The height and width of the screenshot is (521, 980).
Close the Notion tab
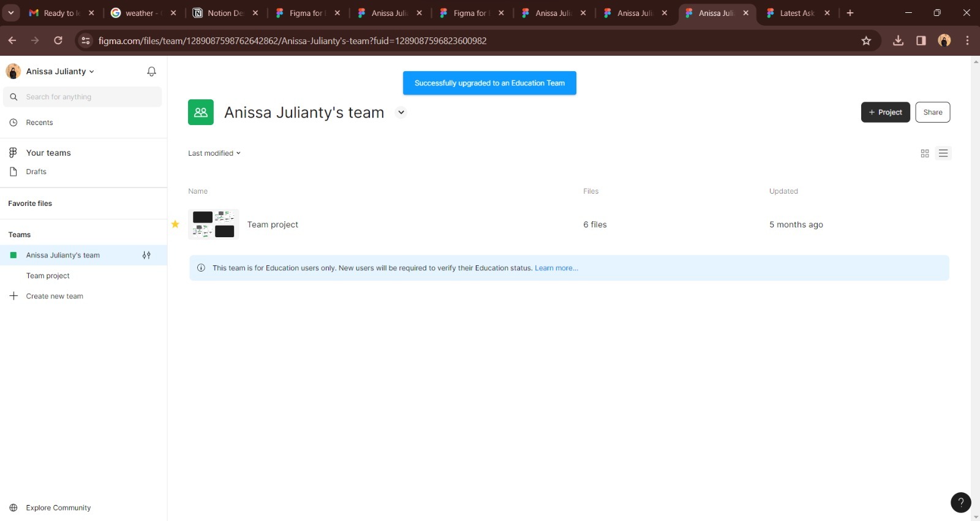coord(255,13)
